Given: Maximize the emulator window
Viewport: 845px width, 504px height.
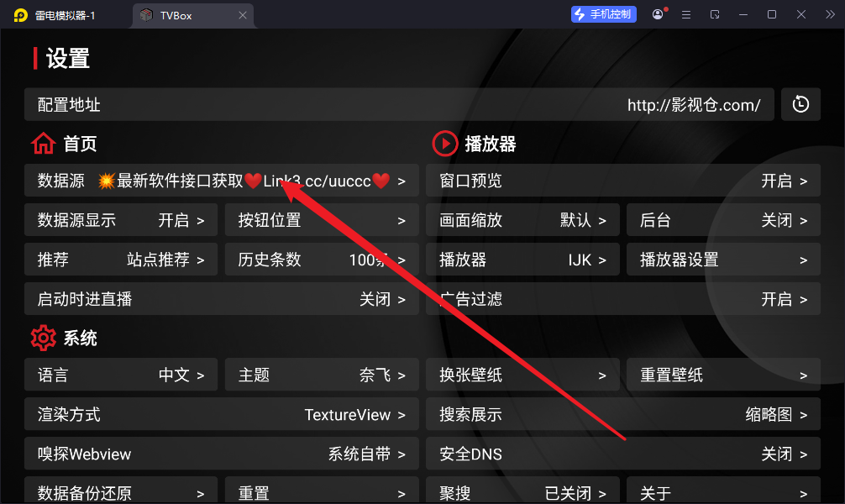Looking at the screenshot, I should click(x=772, y=14).
